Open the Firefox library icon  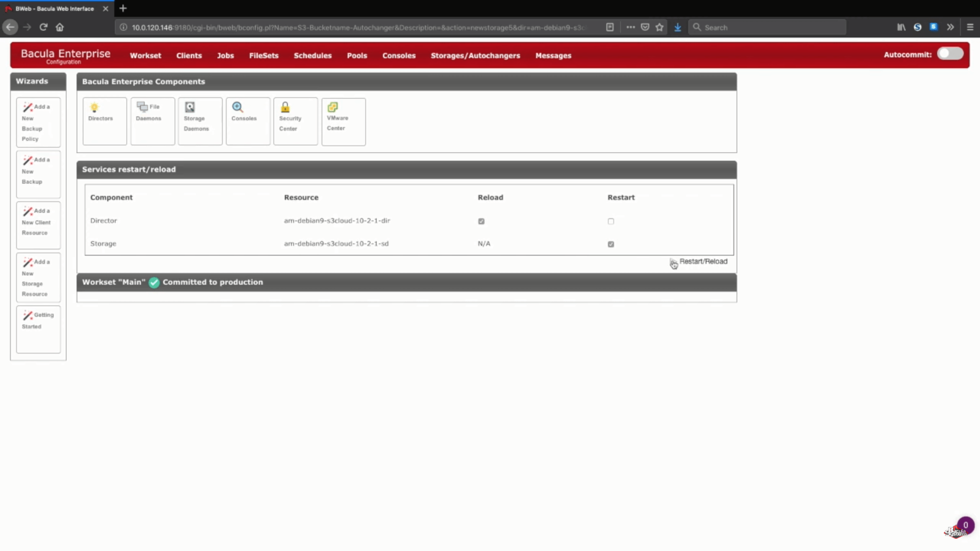click(901, 27)
